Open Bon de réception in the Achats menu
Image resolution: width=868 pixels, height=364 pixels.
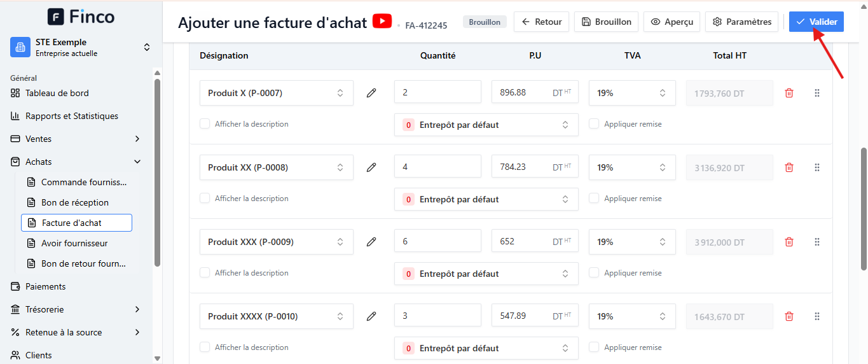point(76,202)
